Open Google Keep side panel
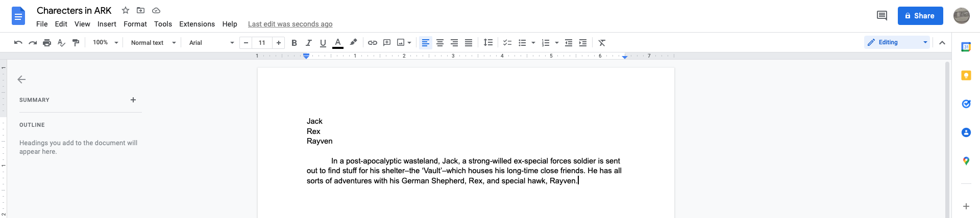This screenshot has height=218, width=980. coord(966,75)
